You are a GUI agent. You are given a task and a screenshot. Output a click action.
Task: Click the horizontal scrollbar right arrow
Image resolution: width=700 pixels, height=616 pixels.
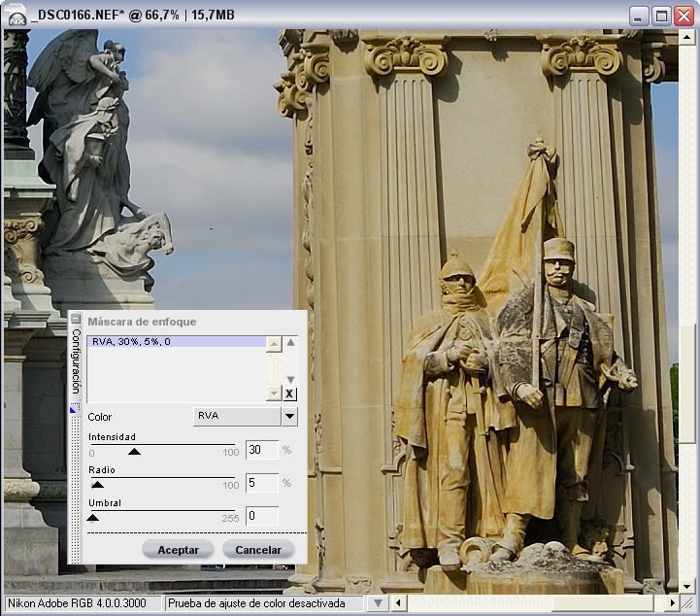coord(672,603)
